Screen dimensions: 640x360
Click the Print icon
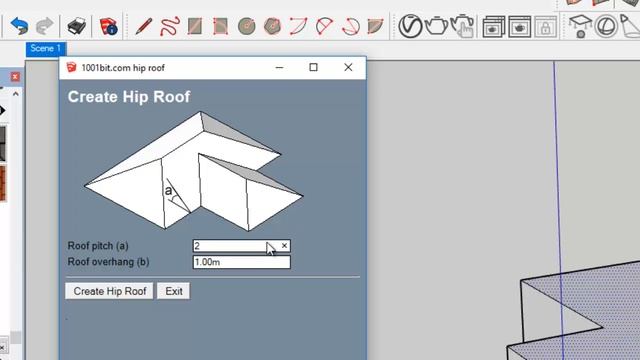pos(76,27)
